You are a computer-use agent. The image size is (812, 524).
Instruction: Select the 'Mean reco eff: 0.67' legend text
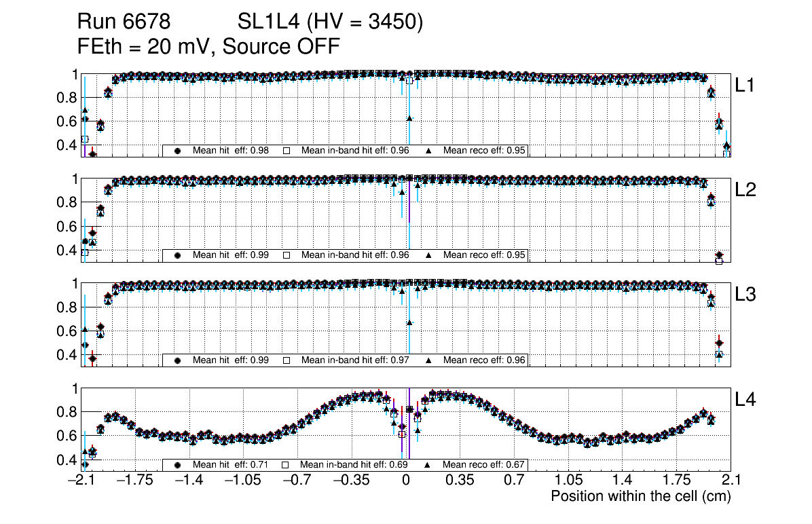[x=485, y=465]
